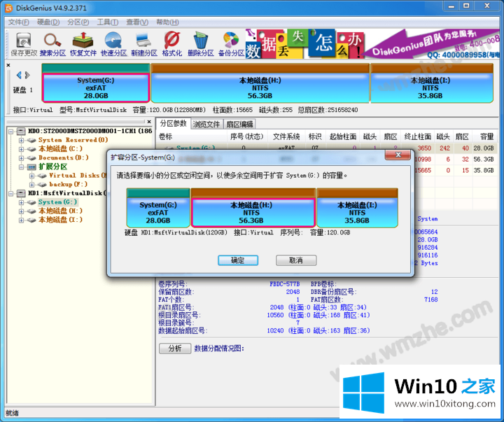This screenshot has width=504, height=422.
Task: Select System(G:) block in main disk map
Action: coord(96,83)
